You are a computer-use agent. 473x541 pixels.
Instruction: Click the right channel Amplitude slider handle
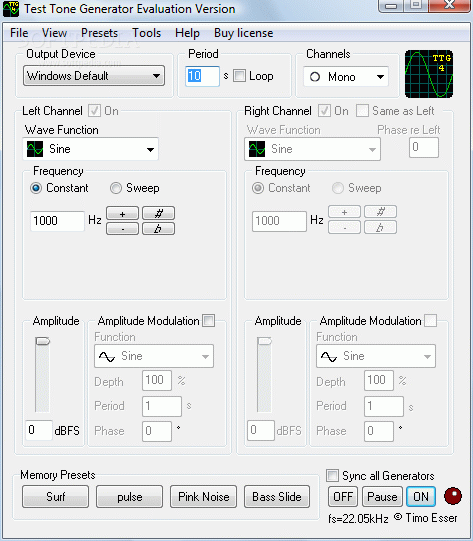point(265,341)
